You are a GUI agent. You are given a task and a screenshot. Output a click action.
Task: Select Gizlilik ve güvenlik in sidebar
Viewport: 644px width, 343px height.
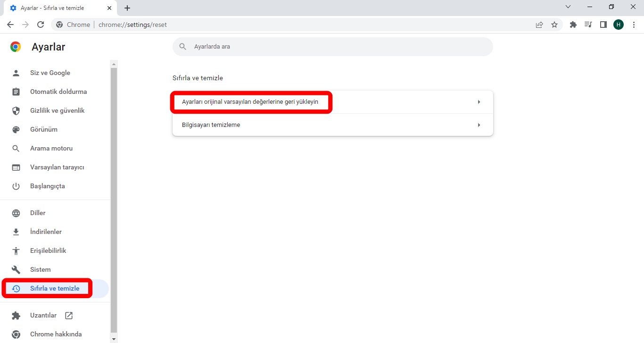click(x=57, y=110)
